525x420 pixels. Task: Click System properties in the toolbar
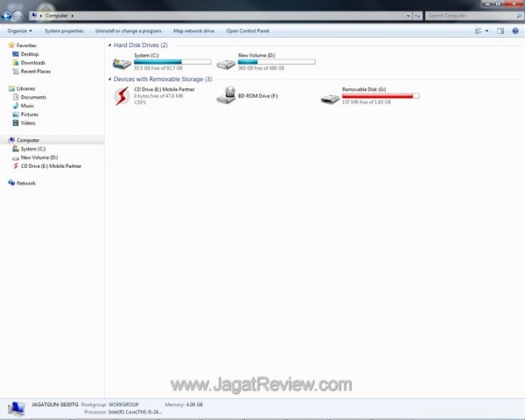(x=64, y=31)
